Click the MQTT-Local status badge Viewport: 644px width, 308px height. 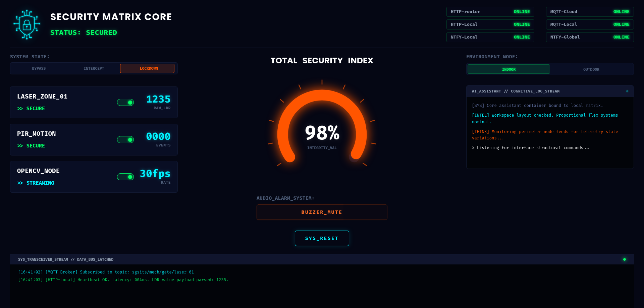(x=590, y=24)
